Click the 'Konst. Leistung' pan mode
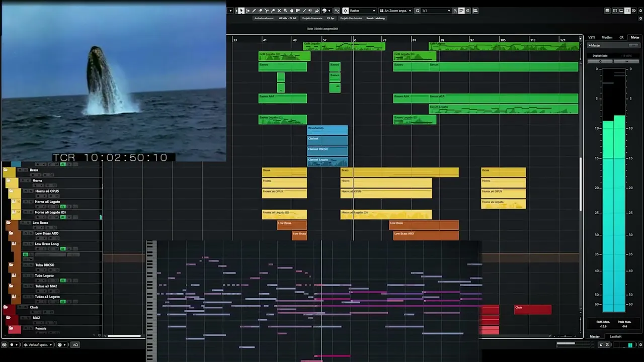644x362 pixels. click(x=375, y=18)
